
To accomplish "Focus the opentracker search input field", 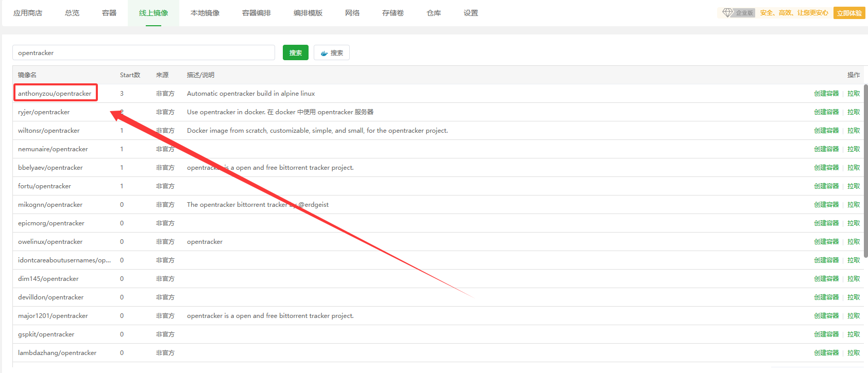I will (143, 53).
